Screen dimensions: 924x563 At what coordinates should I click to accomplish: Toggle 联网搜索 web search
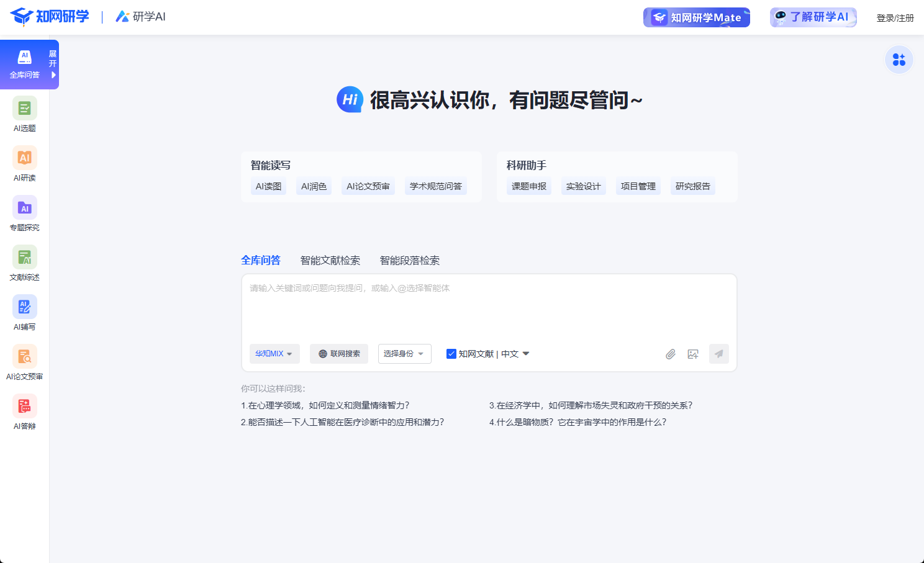[339, 354]
